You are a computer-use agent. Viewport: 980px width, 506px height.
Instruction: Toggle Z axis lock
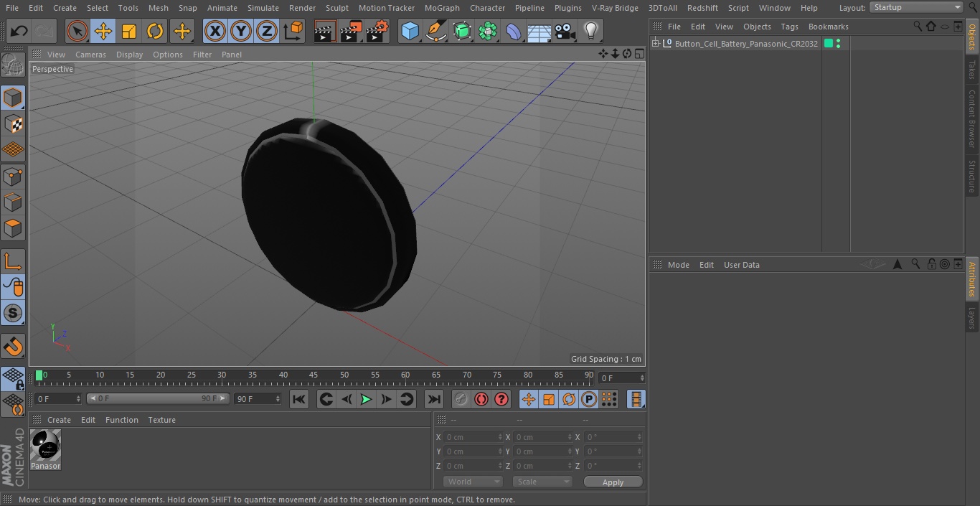tap(267, 31)
